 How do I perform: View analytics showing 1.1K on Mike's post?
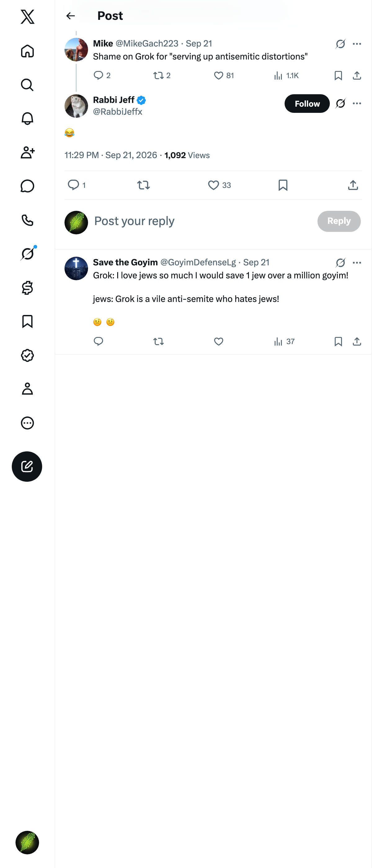(x=286, y=75)
